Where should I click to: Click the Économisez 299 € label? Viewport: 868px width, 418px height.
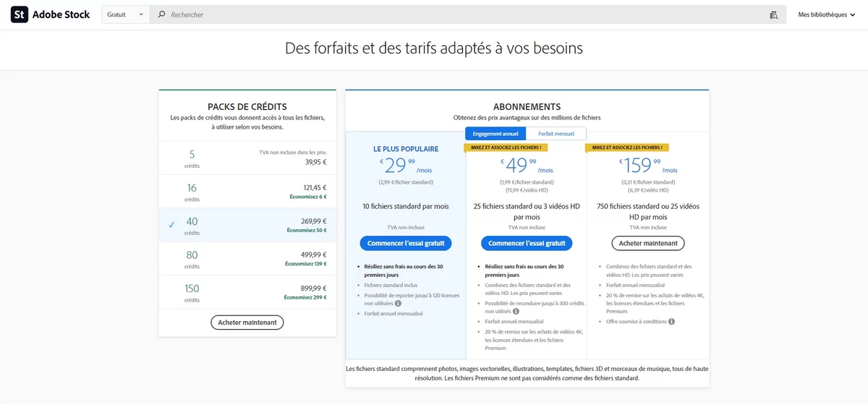pyautogui.click(x=305, y=297)
